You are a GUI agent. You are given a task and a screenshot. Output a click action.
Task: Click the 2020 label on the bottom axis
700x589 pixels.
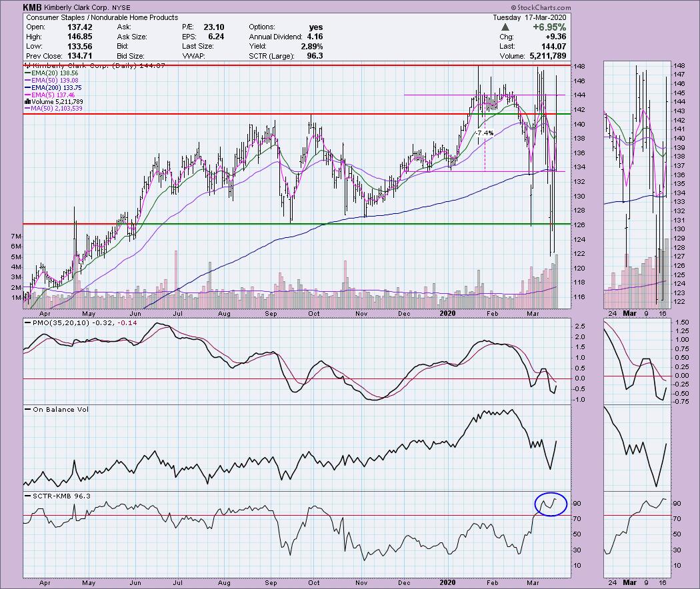(x=448, y=583)
